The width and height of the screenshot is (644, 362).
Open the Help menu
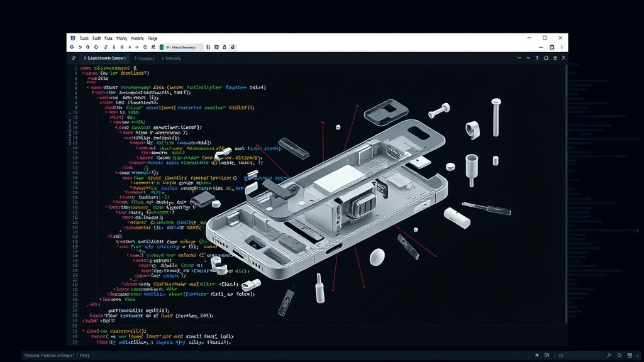click(152, 38)
